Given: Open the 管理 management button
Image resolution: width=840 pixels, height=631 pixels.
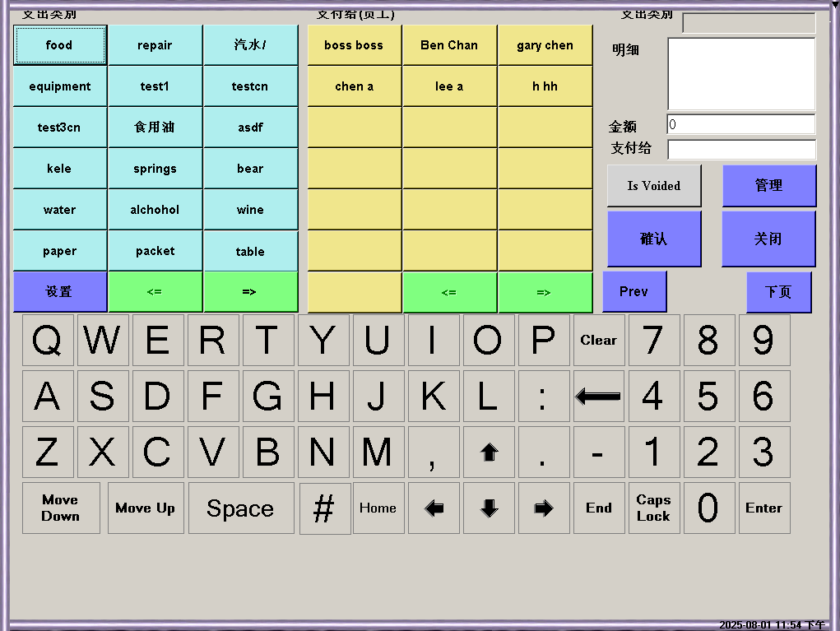Looking at the screenshot, I should pos(768,186).
